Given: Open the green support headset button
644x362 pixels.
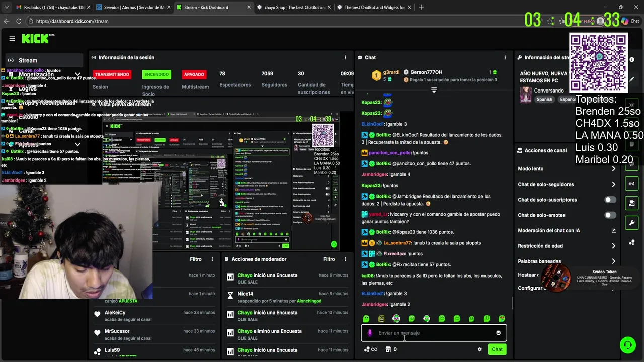Looking at the screenshot, I should (627, 345).
